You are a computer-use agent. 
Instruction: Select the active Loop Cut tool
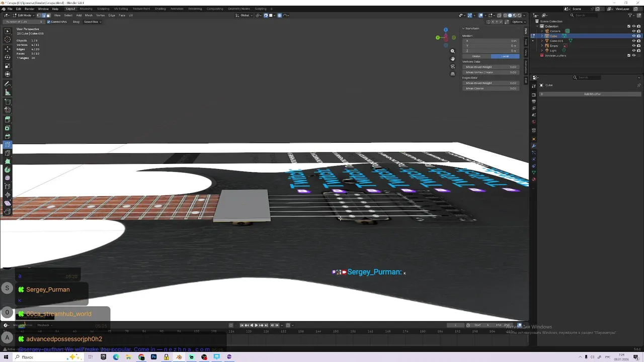[x=8, y=145]
